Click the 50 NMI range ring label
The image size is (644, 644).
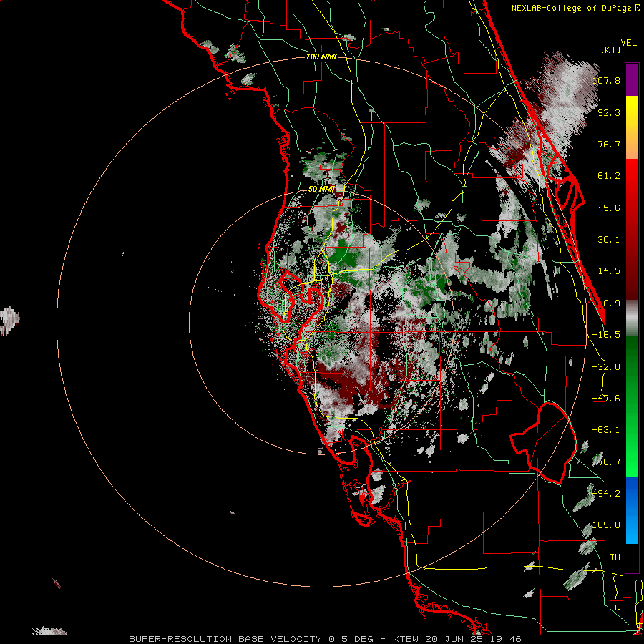321,190
